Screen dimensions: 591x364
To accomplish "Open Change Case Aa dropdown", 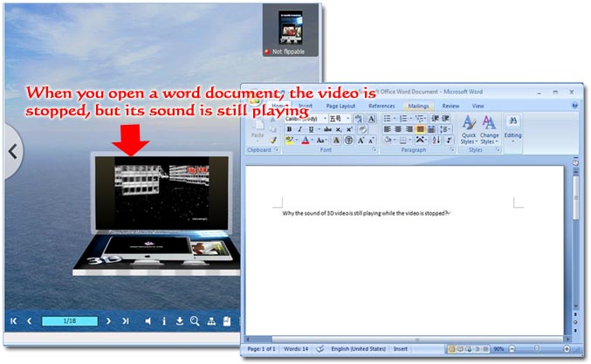I will (x=320, y=141).
